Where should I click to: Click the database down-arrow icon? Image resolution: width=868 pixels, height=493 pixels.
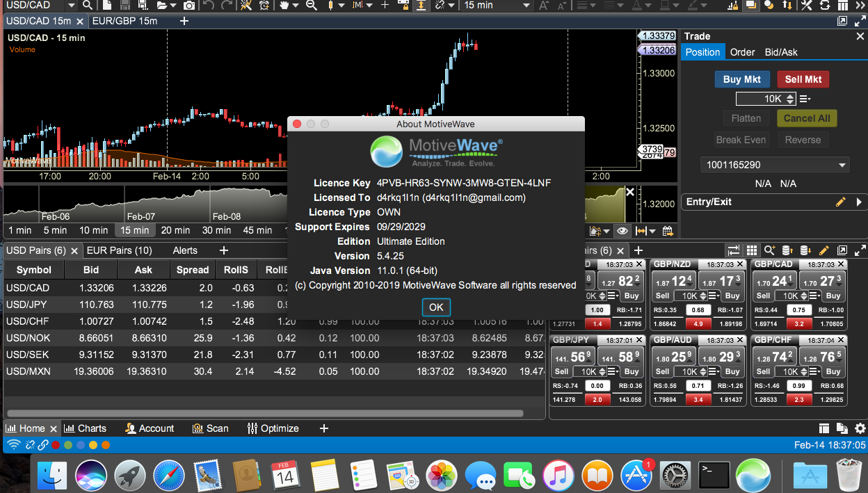tap(805, 250)
